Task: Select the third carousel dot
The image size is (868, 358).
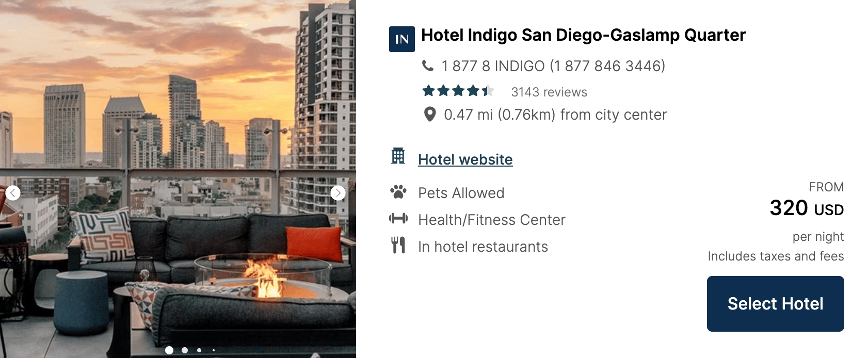Action: tap(199, 350)
